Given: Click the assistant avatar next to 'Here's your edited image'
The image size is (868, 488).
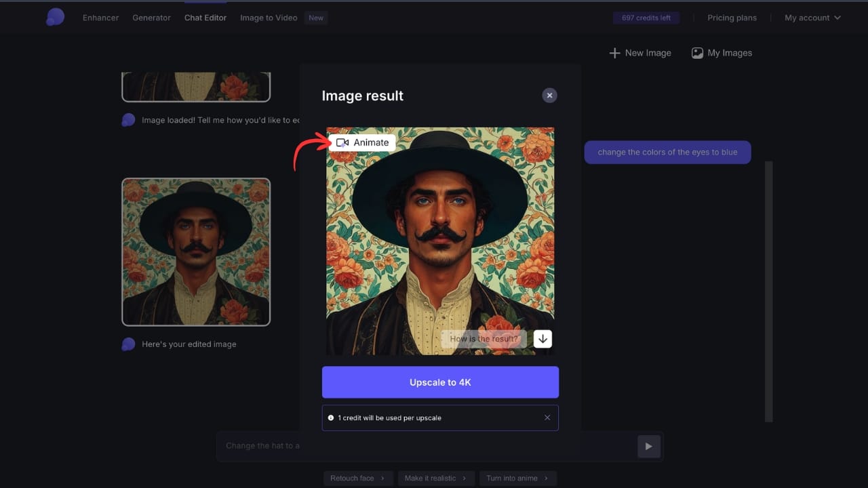Looking at the screenshot, I should pos(128,344).
